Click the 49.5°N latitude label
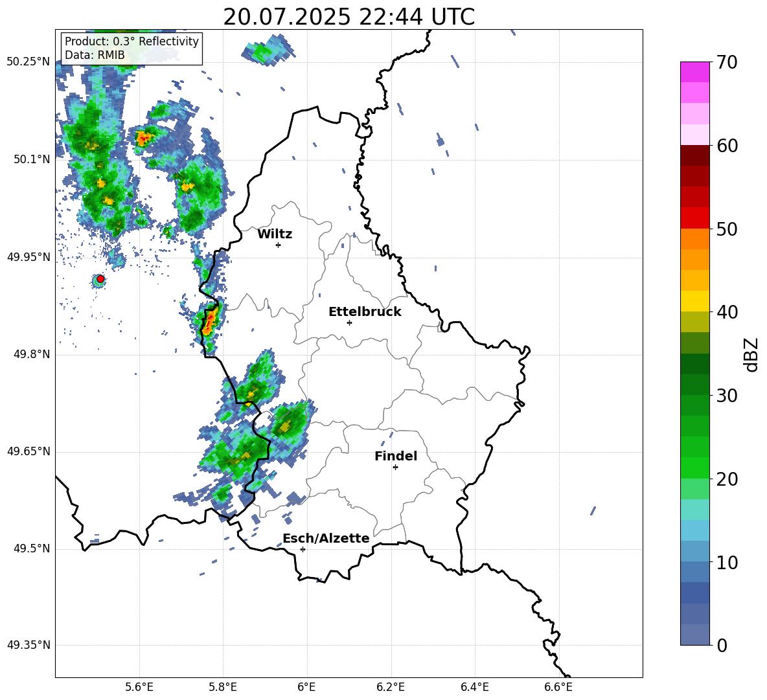Screen dimensions: 767x700 coord(32,548)
